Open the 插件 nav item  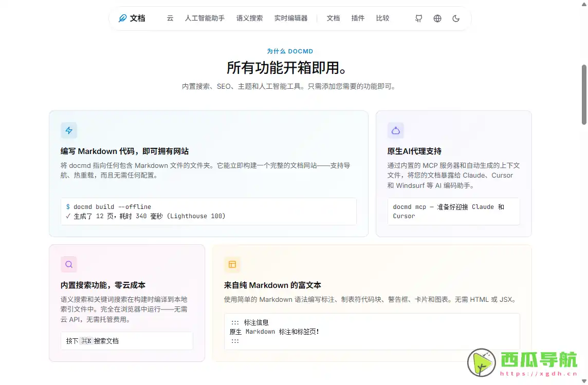tap(357, 18)
